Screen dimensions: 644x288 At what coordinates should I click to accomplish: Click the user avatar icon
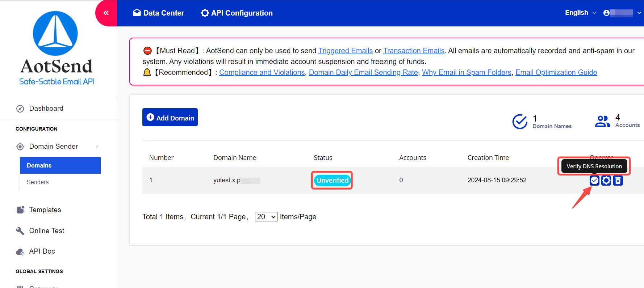coord(606,13)
